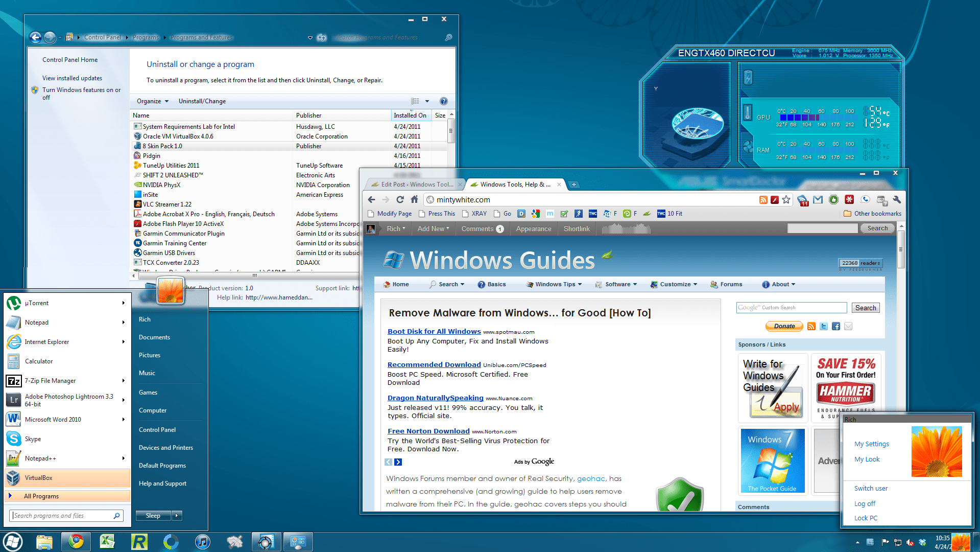Click the Start menu search programs field

point(66,516)
